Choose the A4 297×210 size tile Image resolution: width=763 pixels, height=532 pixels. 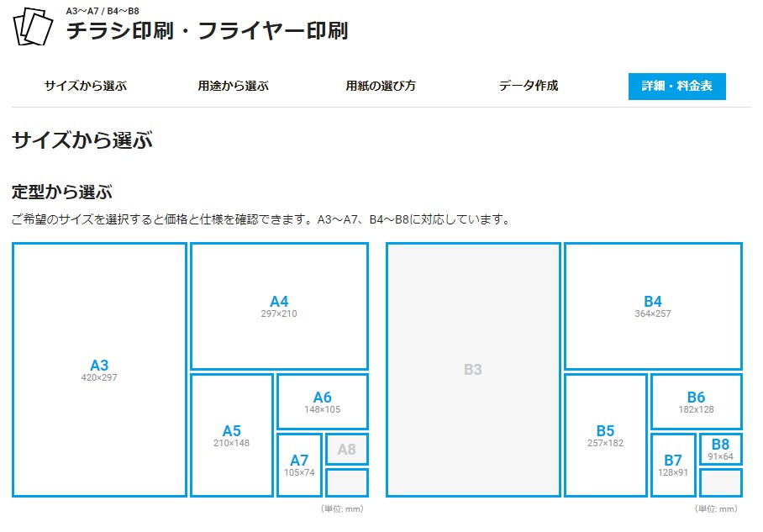(x=279, y=307)
